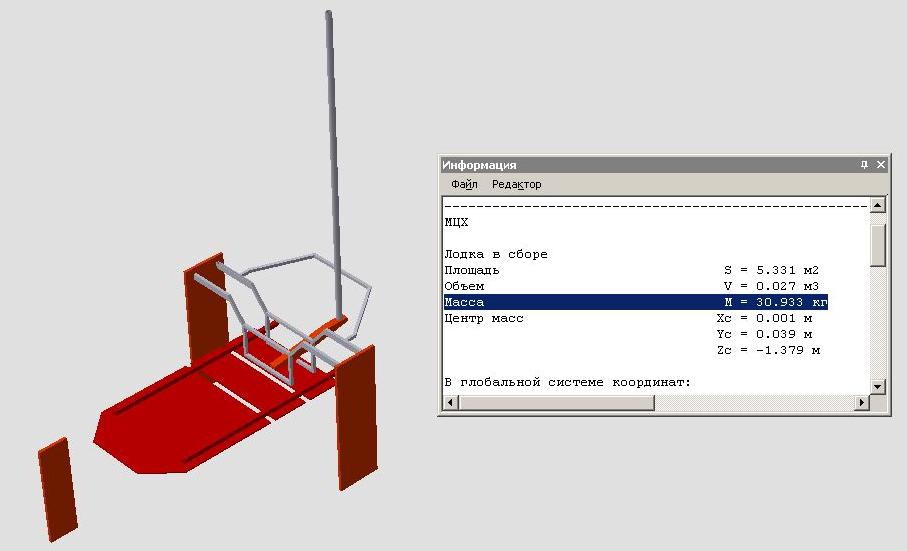Close the Информация window

(880, 165)
